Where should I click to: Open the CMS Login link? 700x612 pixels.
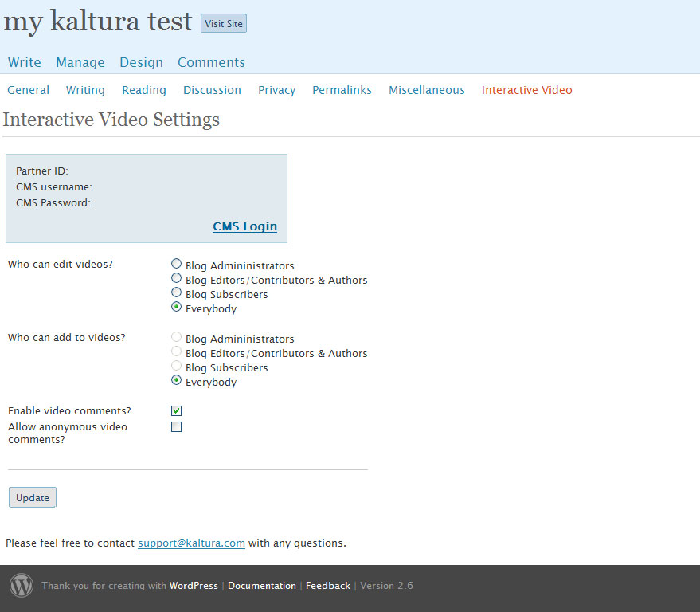(x=245, y=226)
